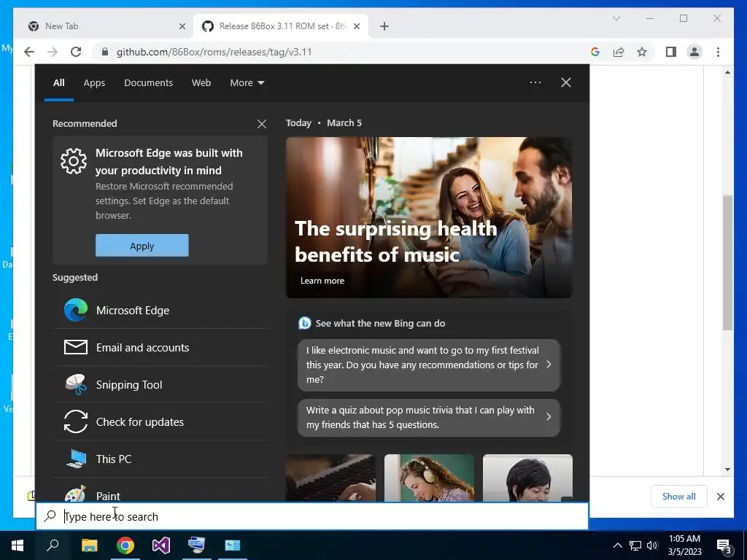Open the monitor-with-pen taskbar app

196,545
